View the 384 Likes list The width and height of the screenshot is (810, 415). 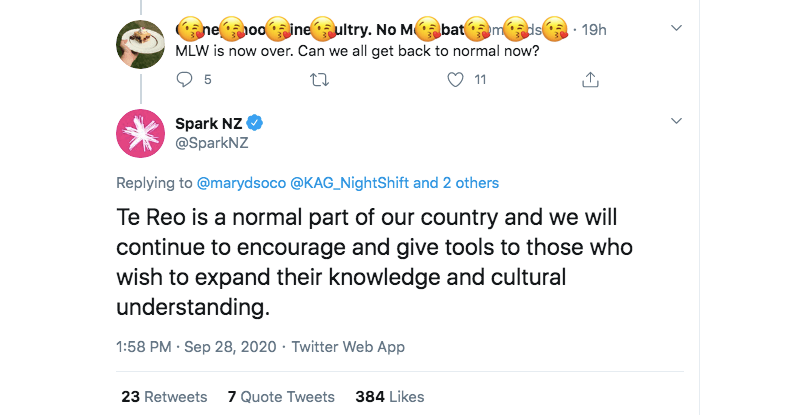point(390,396)
